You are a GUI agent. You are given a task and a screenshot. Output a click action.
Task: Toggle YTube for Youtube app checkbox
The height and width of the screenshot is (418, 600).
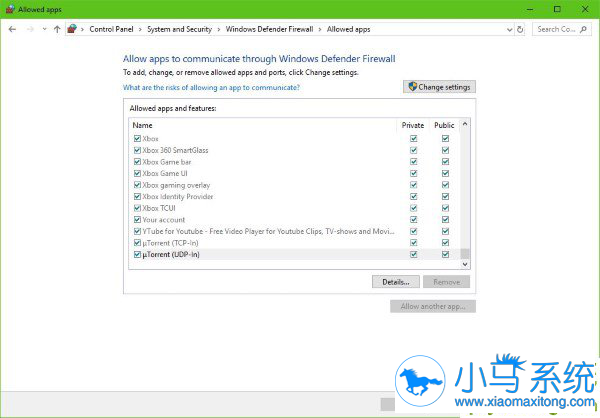coord(137,231)
